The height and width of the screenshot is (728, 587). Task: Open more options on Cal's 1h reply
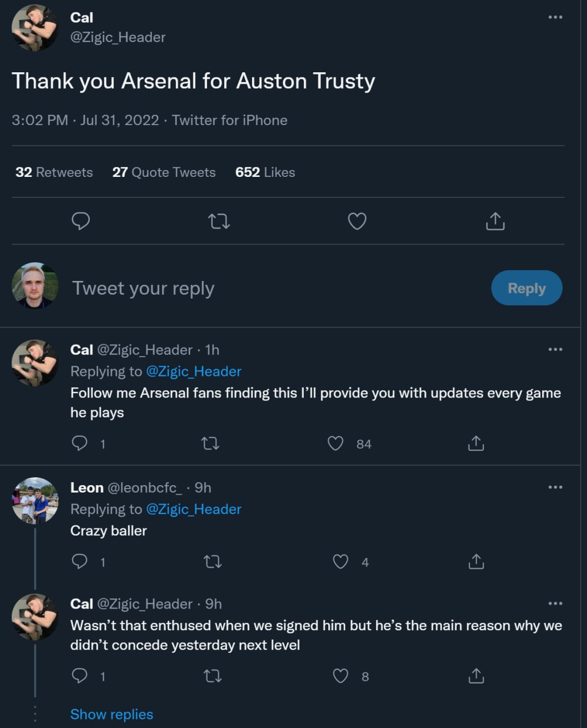(x=555, y=350)
